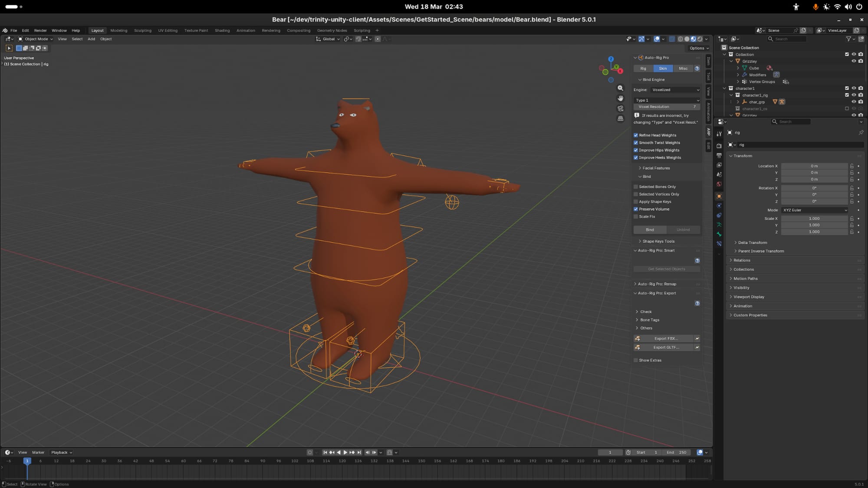Jump to the timeline end frame
Screen dimensions: 868x488
point(359,452)
